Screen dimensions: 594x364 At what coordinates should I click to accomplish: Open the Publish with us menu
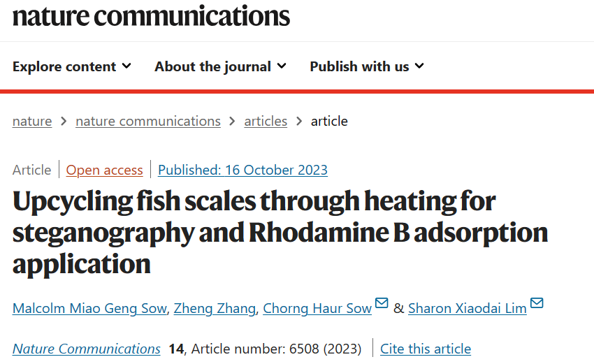367,66
